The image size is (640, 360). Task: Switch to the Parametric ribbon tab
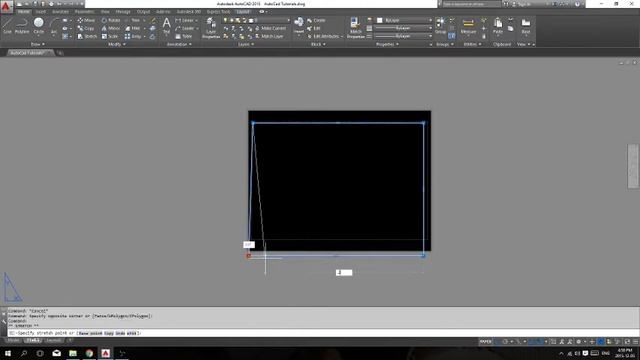click(84, 12)
